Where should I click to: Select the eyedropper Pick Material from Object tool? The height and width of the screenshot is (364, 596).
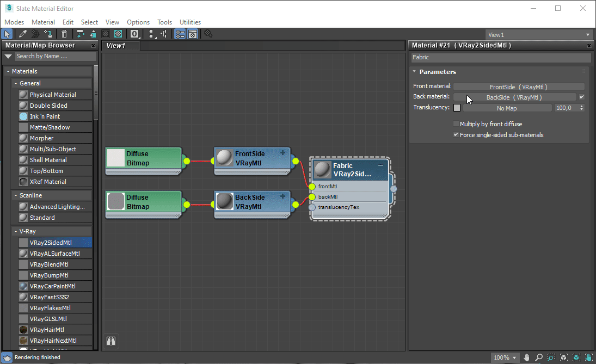pos(22,34)
